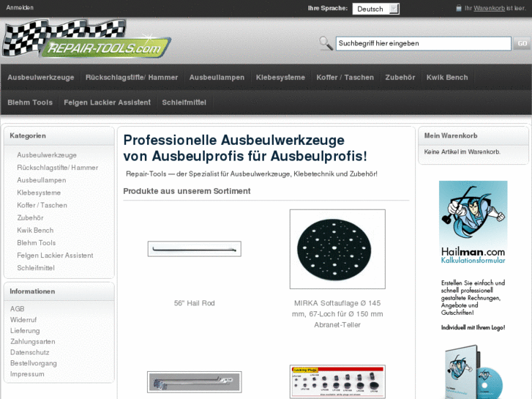The height and width of the screenshot is (399, 532).
Task: Select Blehm Tools in Kategorien sidebar
Action: (x=37, y=243)
